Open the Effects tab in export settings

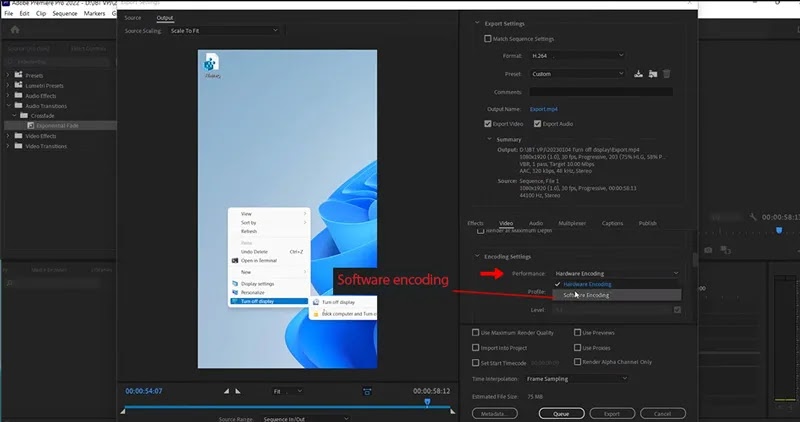click(x=476, y=223)
